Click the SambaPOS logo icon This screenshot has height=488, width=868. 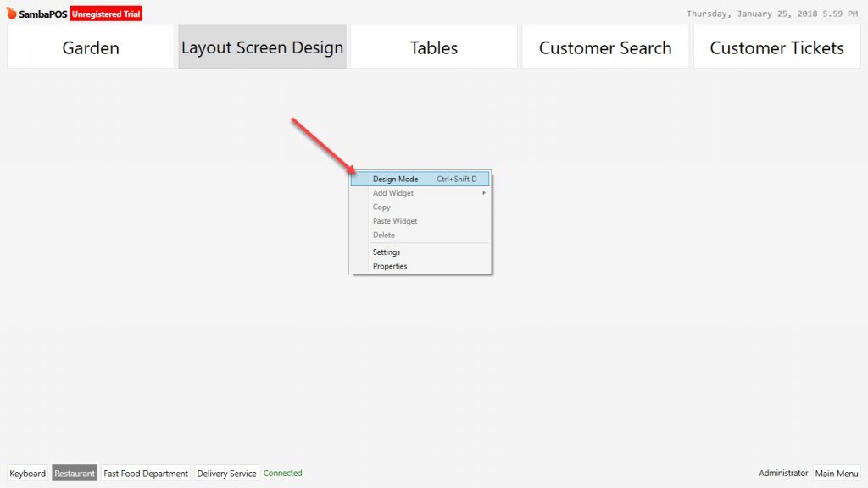(11, 13)
